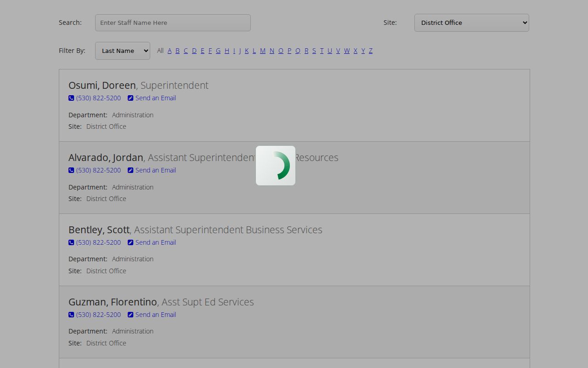Send an Email to Alvarado, Jordan

[156, 170]
